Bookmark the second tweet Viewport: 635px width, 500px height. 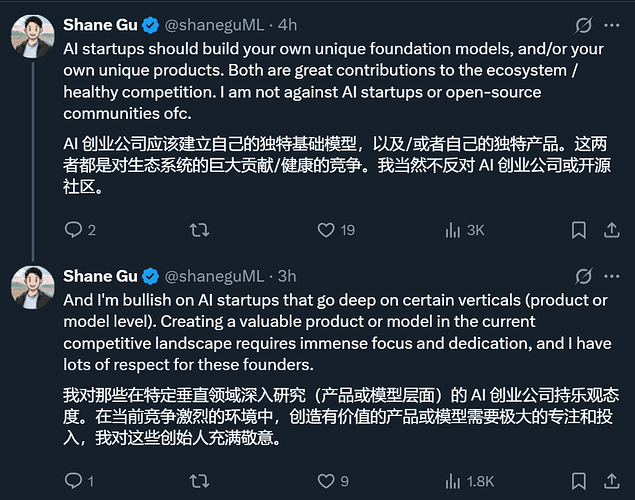coord(579,481)
